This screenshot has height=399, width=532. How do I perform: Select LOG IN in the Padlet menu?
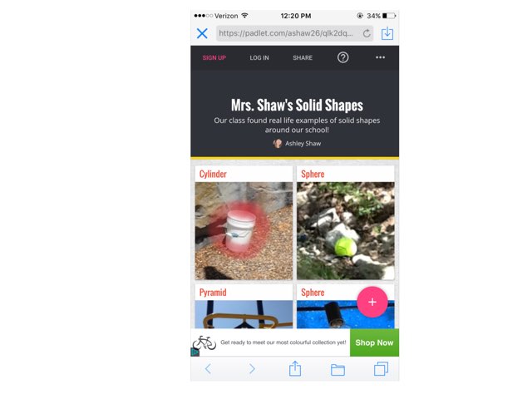coord(259,57)
